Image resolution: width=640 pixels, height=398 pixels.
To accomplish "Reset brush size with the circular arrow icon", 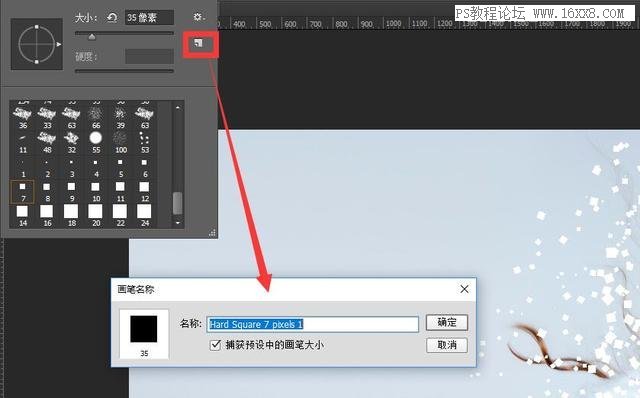I will tap(112, 17).
